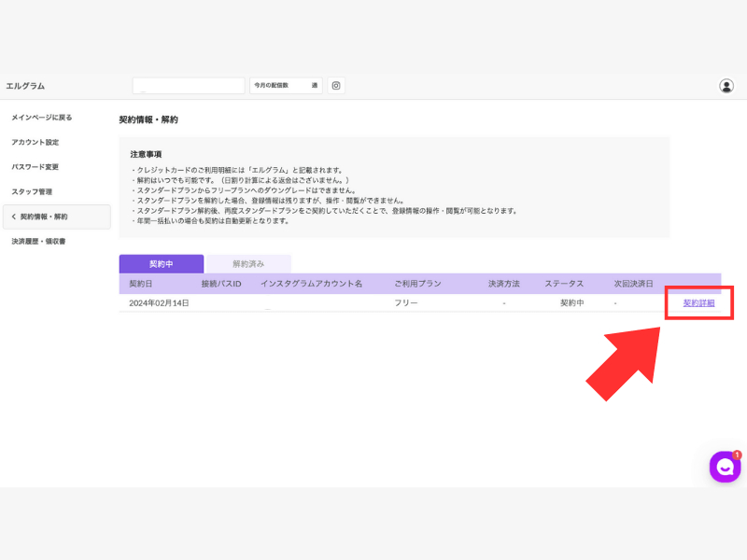Switch to the 解約済み tab
This screenshot has width=747, height=560.
248,264
